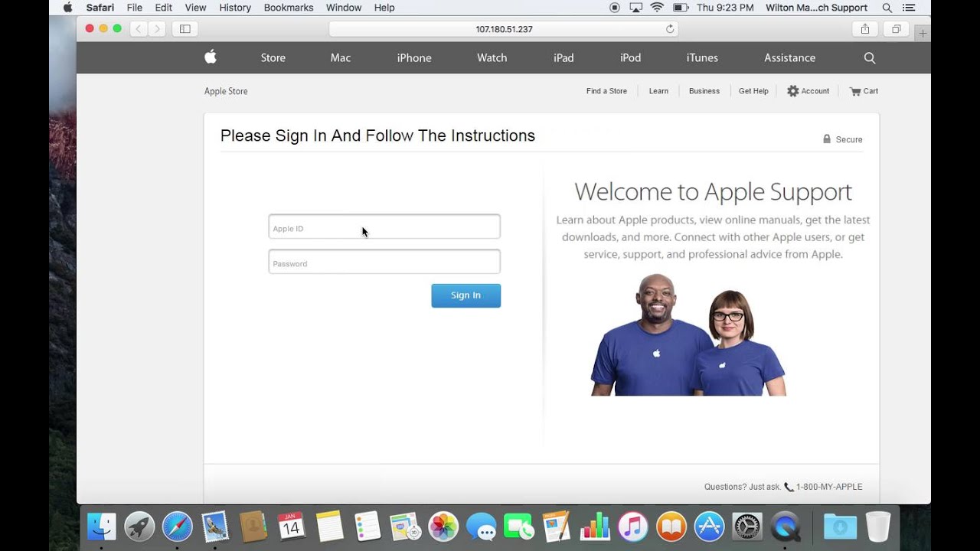Image resolution: width=980 pixels, height=551 pixels.
Task: Open the History menu
Action: point(235,8)
